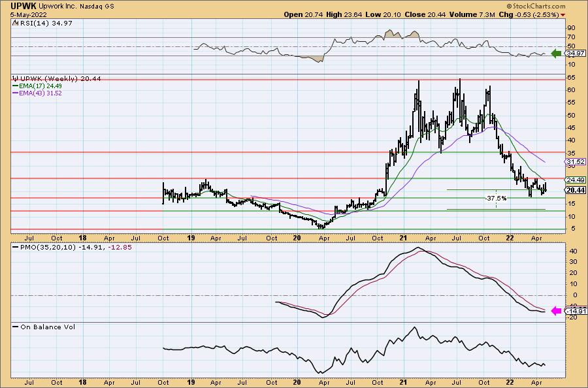Click the 24.49 green-outlined price tag

[x=576, y=180]
